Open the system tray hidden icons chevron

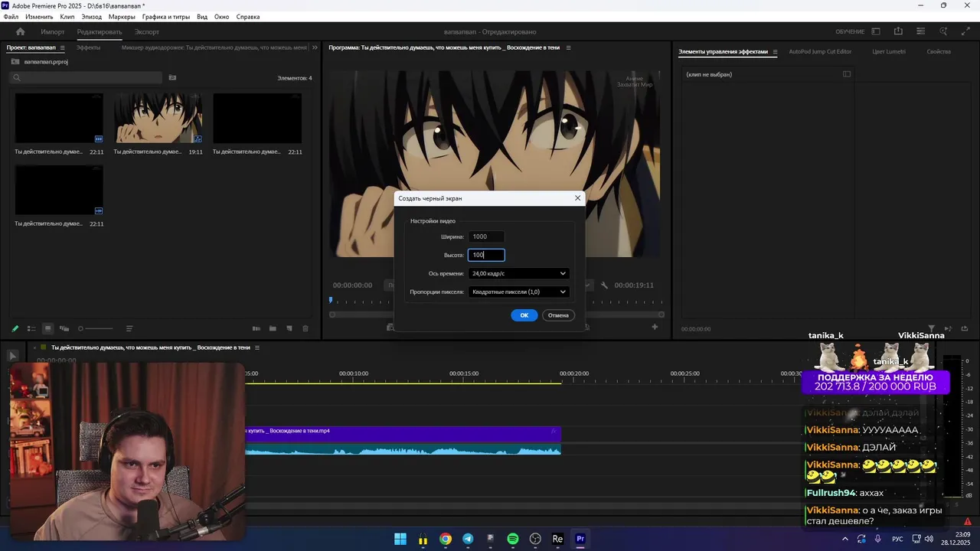tap(844, 539)
